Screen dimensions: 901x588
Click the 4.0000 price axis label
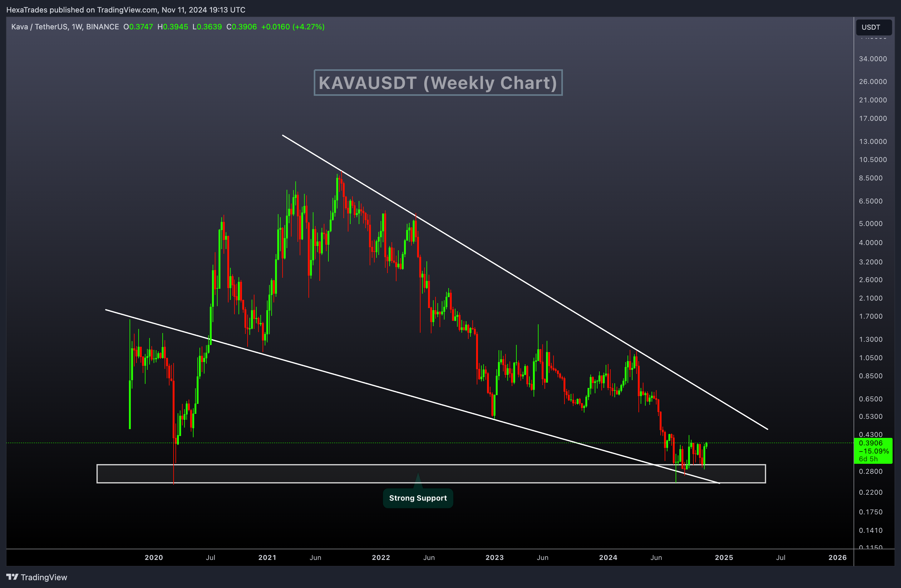[x=870, y=243]
